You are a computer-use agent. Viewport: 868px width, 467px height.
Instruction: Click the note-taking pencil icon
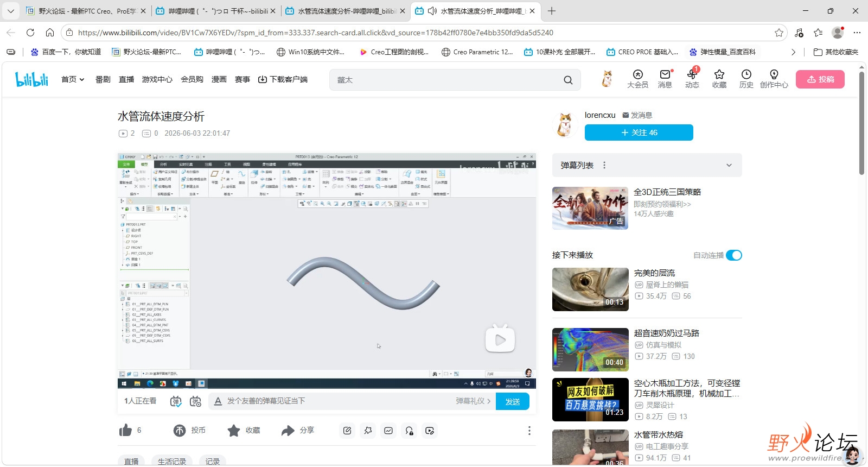(x=347, y=431)
